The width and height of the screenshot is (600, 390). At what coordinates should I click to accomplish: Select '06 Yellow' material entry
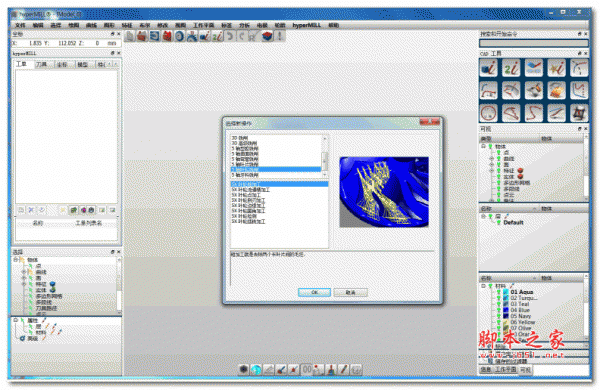coord(523,322)
